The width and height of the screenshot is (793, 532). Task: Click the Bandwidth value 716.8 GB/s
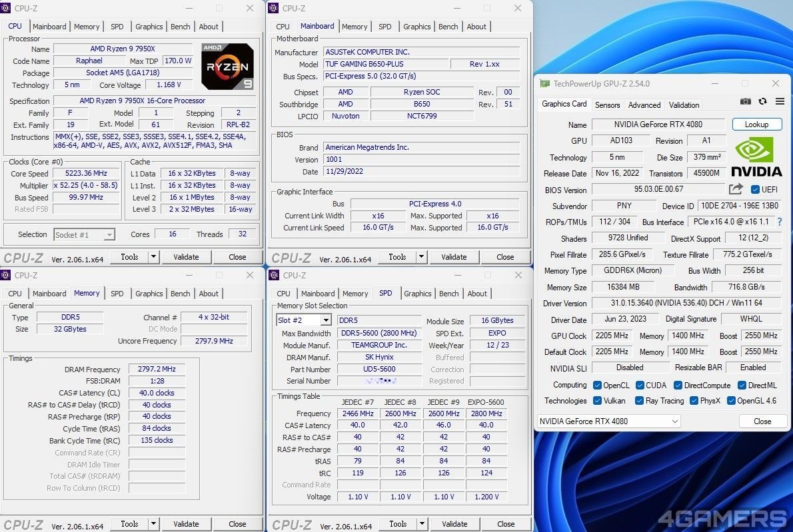point(746,287)
